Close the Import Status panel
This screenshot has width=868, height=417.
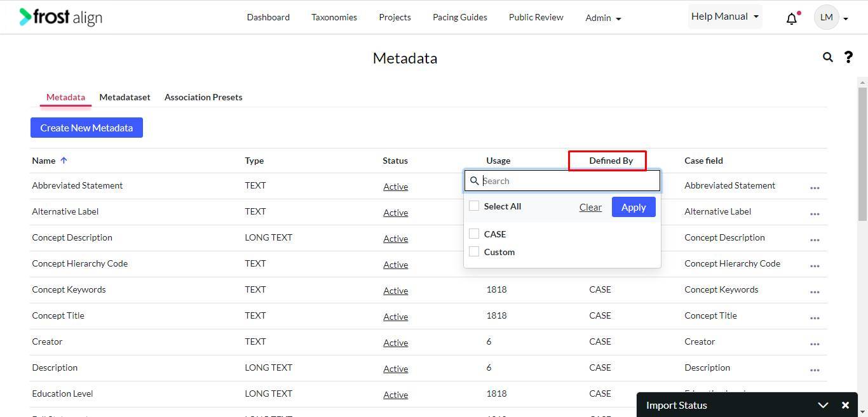(x=845, y=405)
